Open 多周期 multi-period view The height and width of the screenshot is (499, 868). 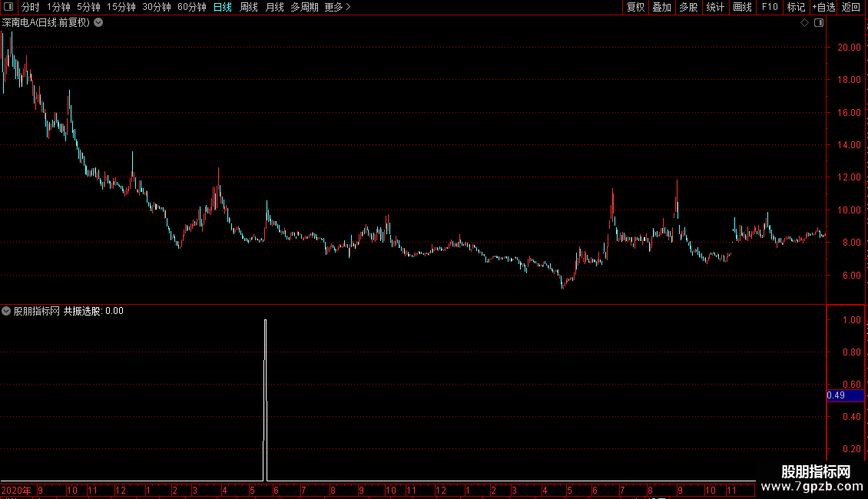point(304,7)
